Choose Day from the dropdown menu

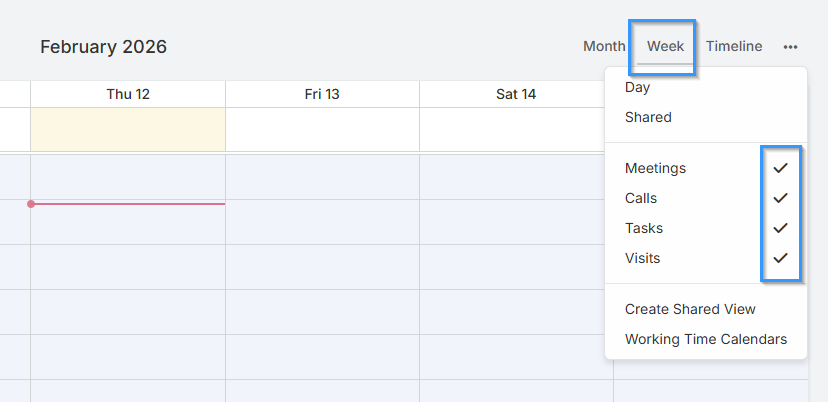tap(638, 88)
